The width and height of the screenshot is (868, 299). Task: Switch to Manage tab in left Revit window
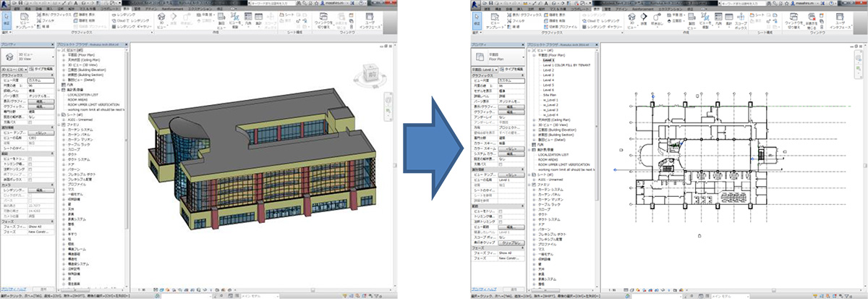tap(136, 9)
